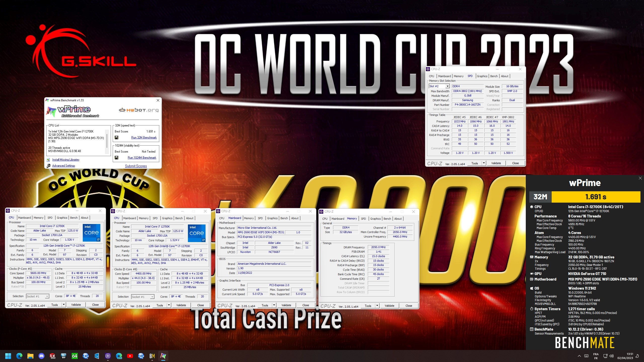The image size is (644, 362).
Task: Click CPU-Z title icon in SPD window
Action: click(x=428, y=69)
